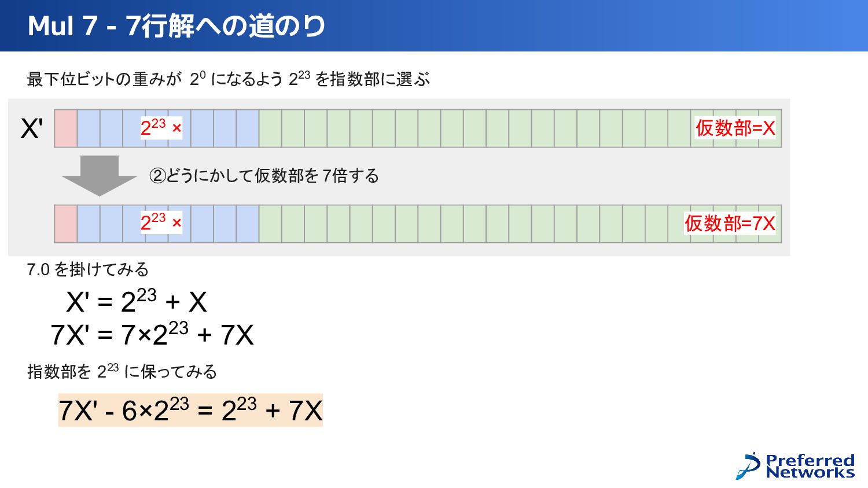
Task: Select the text 7.0 を掛けてみる
Action: click(x=88, y=269)
